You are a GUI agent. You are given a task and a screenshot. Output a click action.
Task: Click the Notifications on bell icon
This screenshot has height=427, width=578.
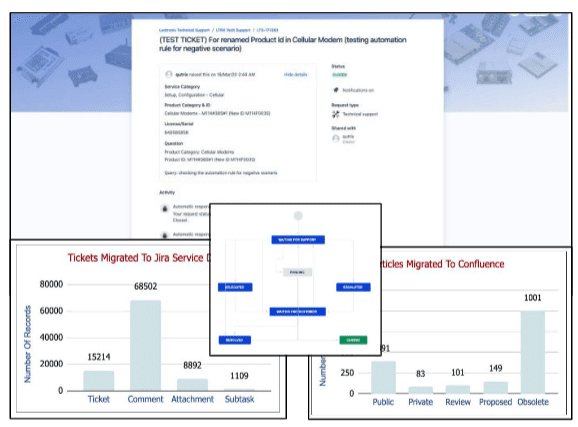[336, 90]
